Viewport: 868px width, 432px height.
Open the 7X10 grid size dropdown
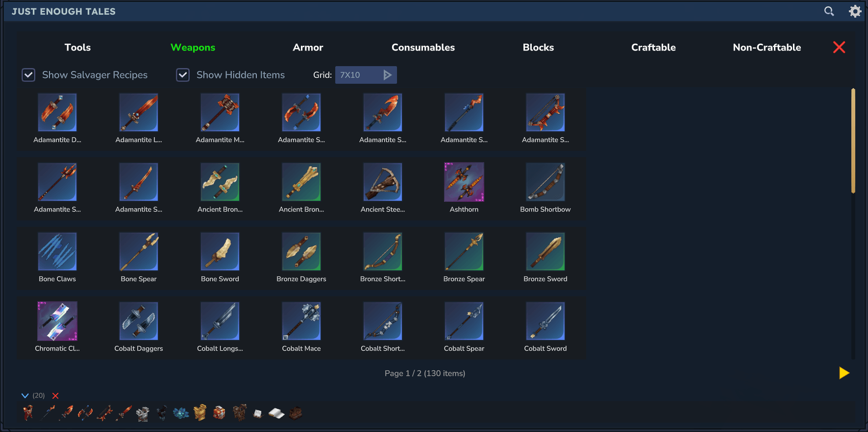point(366,75)
